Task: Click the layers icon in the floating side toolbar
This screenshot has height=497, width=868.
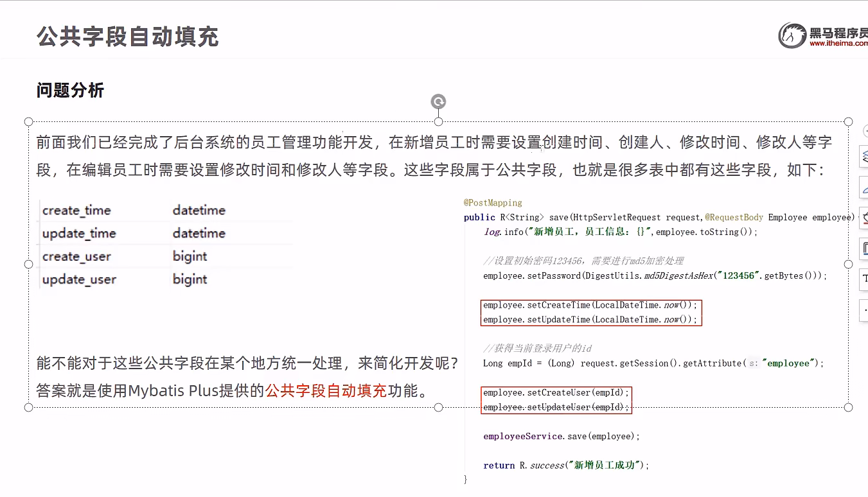Action: [865, 155]
